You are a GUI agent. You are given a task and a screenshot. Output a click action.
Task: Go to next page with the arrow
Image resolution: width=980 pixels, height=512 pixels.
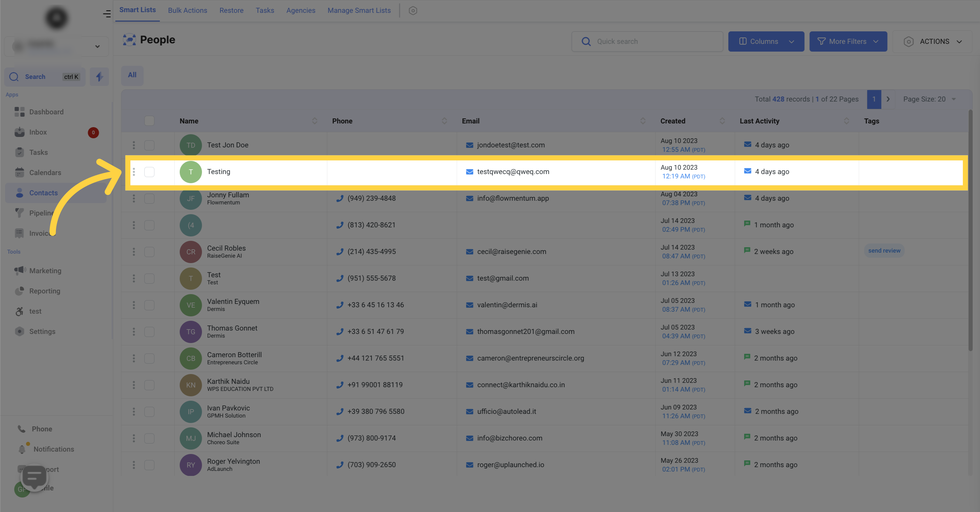tap(888, 99)
